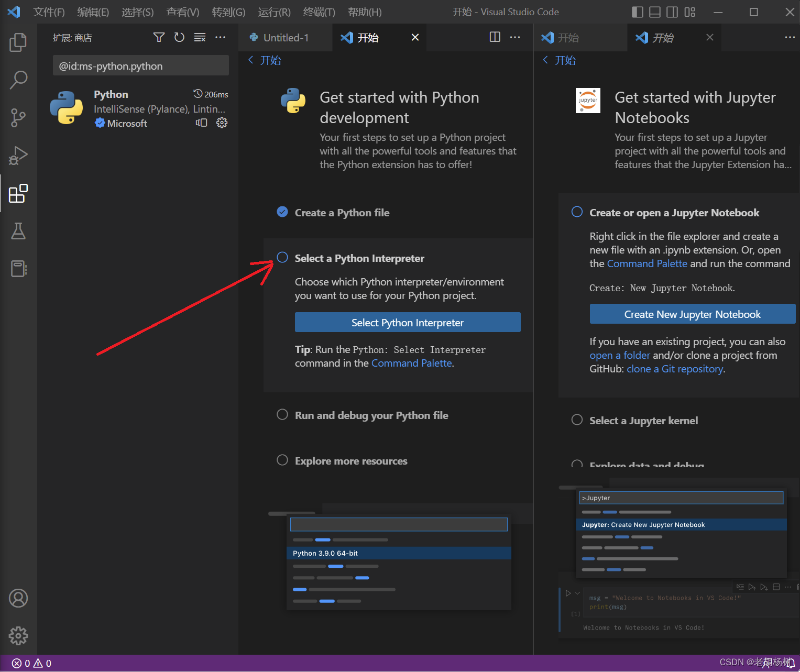Click the Select Python Interpreter button

click(x=408, y=322)
